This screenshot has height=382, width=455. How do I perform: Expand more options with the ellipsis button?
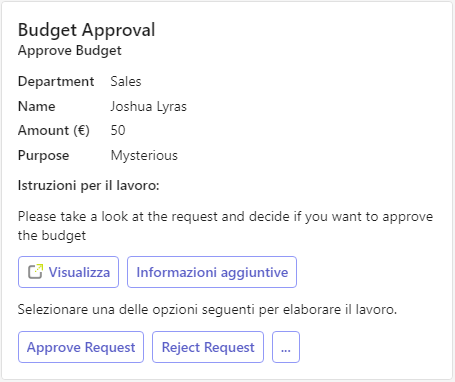(x=286, y=347)
